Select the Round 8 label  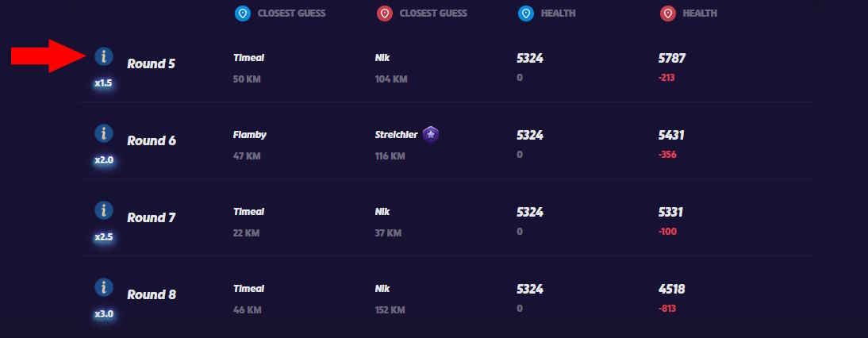pyautogui.click(x=151, y=295)
